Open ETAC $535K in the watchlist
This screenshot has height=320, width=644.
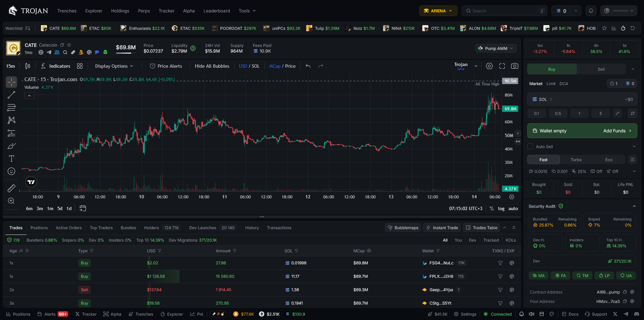pyautogui.click(x=188, y=28)
